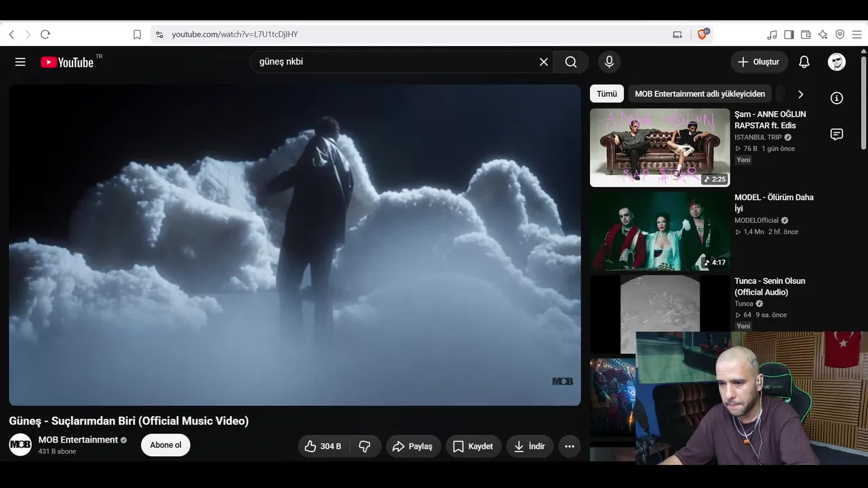Click the info circle icon in side panel
The image size is (868, 488).
pos(837,98)
